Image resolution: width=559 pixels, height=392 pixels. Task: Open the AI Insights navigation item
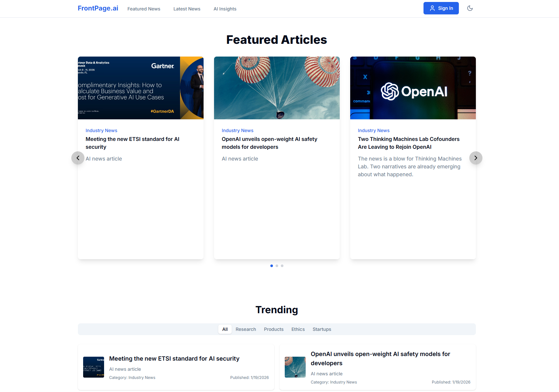pos(225,9)
